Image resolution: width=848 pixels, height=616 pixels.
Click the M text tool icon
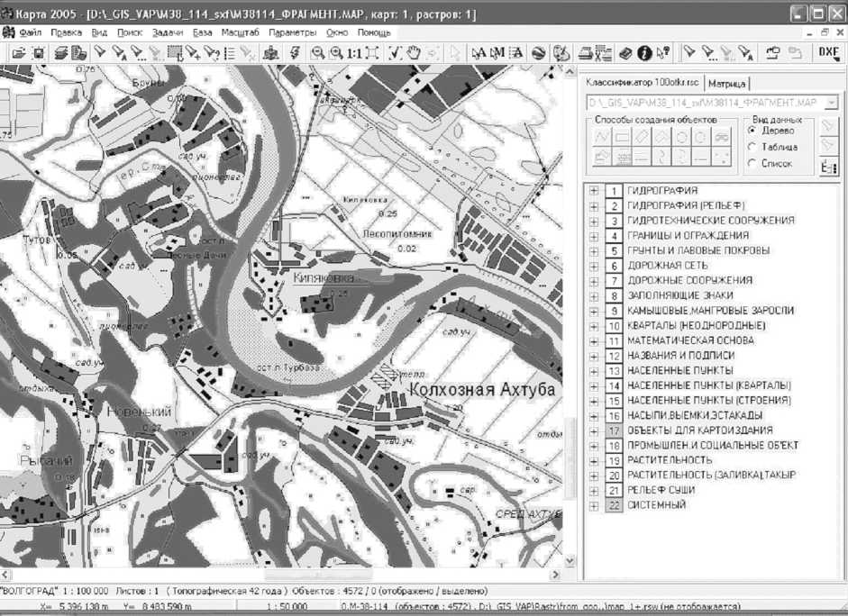click(x=497, y=53)
